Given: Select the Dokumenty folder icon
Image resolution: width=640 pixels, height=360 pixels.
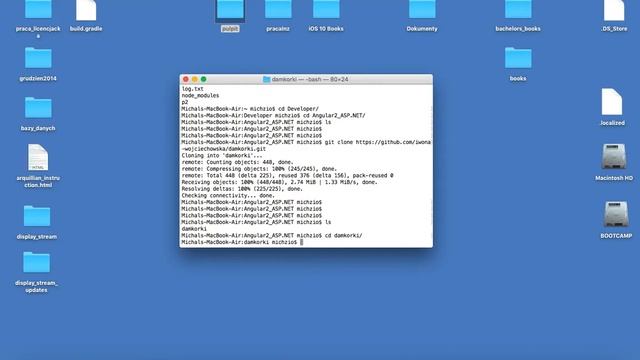Looking at the screenshot, I should (x=422, y=9).
